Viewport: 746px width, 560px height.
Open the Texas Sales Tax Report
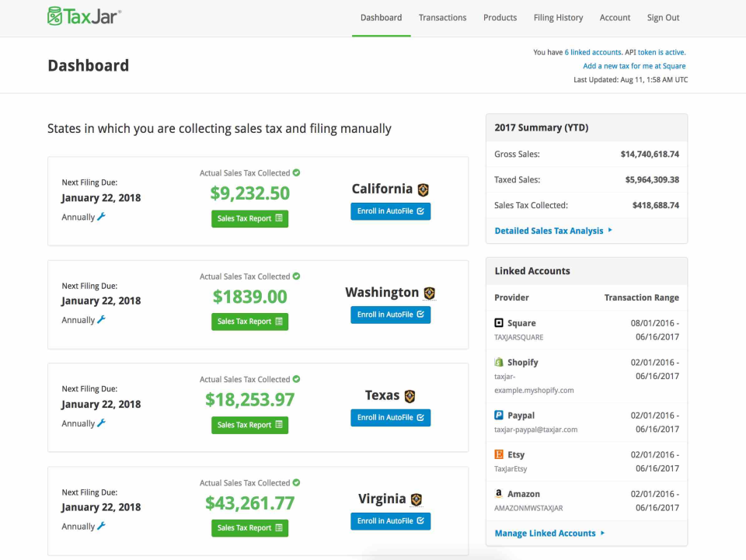(249, 425)
